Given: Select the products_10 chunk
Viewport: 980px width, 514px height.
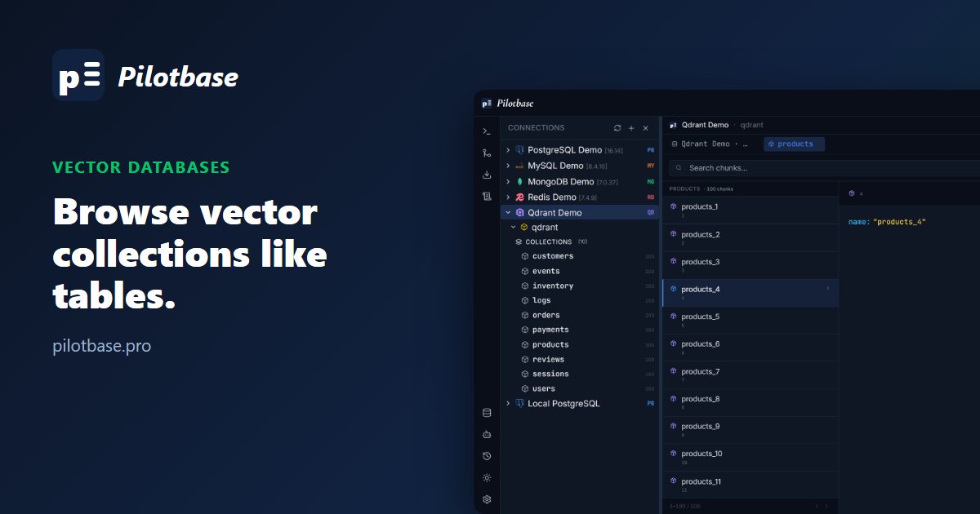Looking at the screenshot, I should [751, 457].
